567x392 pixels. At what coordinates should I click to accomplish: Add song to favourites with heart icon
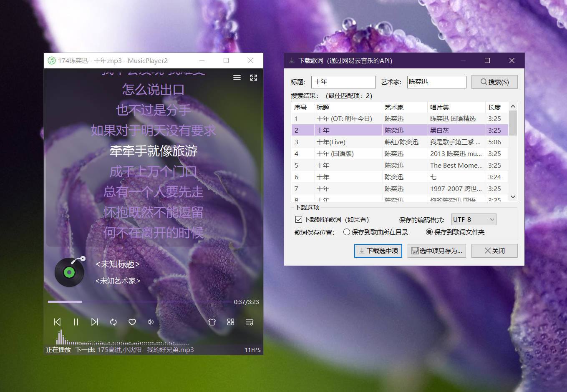132,322
